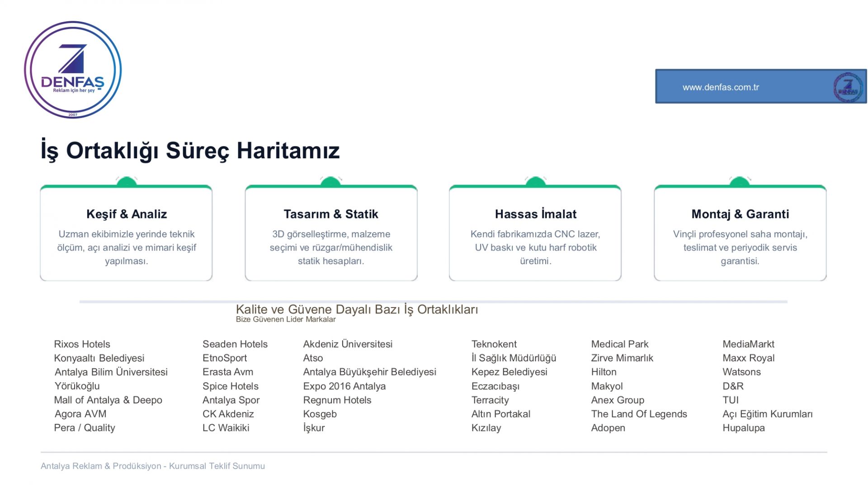868x488 pixels.
Task: Click the "Hilton" partner name
Action: click(604, 372)
